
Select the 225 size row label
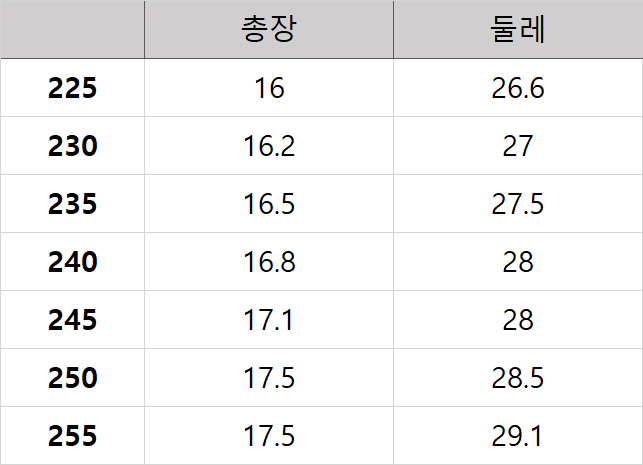tap(73, 88)
